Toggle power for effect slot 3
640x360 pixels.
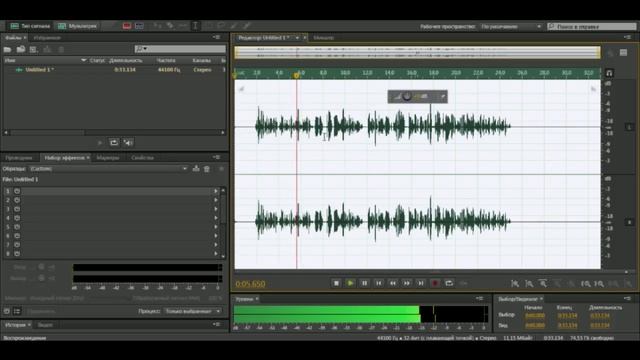(x=17, y=209)
